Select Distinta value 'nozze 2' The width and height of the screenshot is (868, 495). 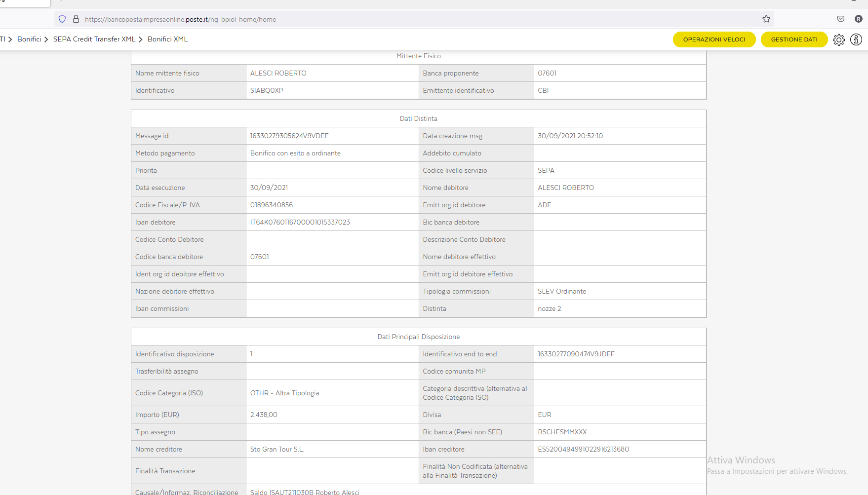pos(550,309)
